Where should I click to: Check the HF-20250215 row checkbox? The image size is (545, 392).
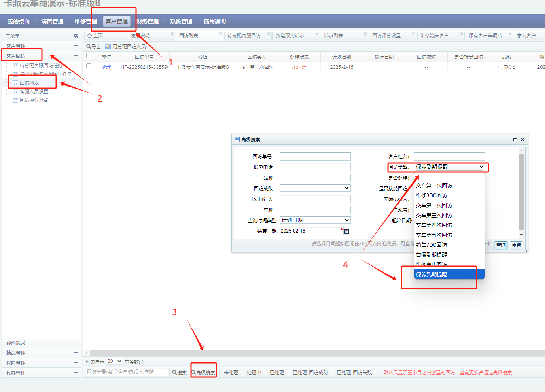tap(89, 66)
